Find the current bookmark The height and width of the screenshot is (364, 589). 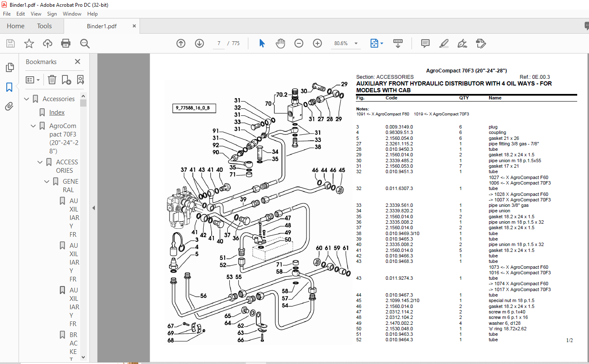pyautogui.click(x=80, y=80)
